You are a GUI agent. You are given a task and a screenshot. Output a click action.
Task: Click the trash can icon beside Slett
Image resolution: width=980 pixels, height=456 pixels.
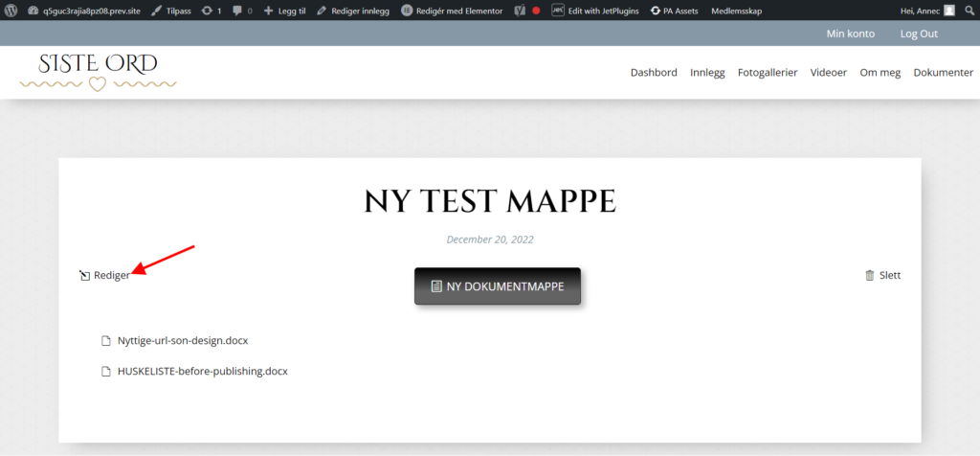tap(869, 275)
